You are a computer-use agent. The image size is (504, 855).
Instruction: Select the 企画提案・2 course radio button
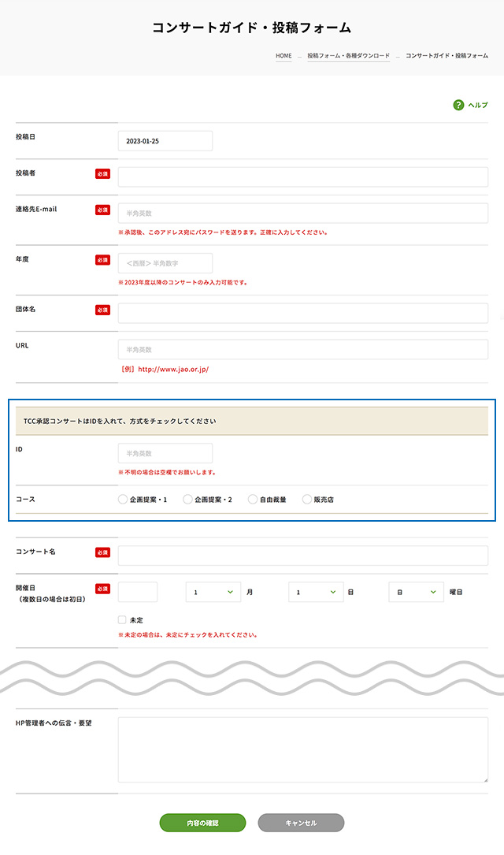[187, 500]
